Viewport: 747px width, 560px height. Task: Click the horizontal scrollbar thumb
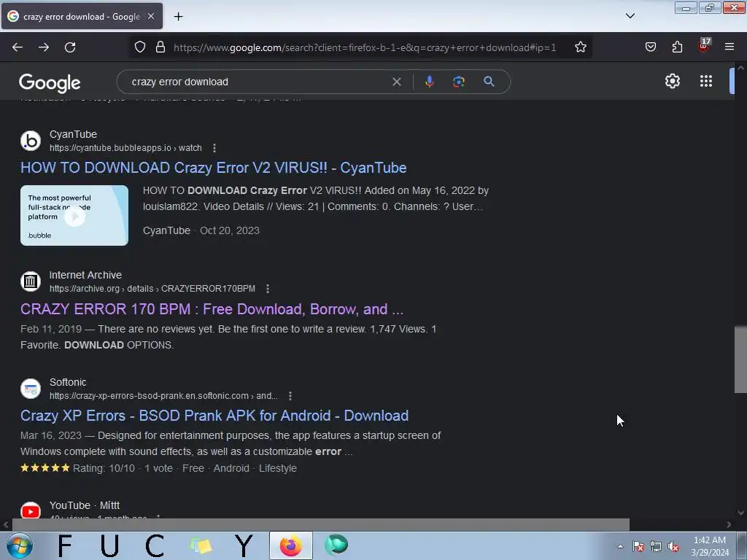(x=321, y=524)
